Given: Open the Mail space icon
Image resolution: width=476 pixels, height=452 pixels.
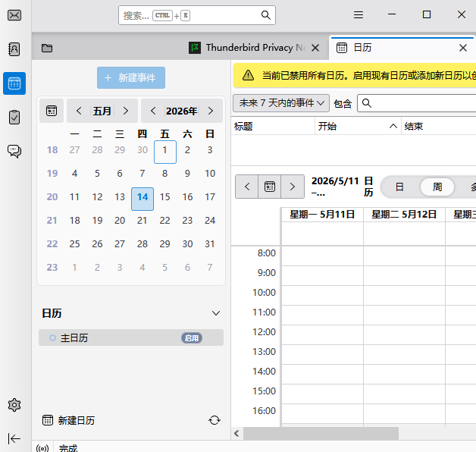Looking at the screenshot, I should click(14, 15).
